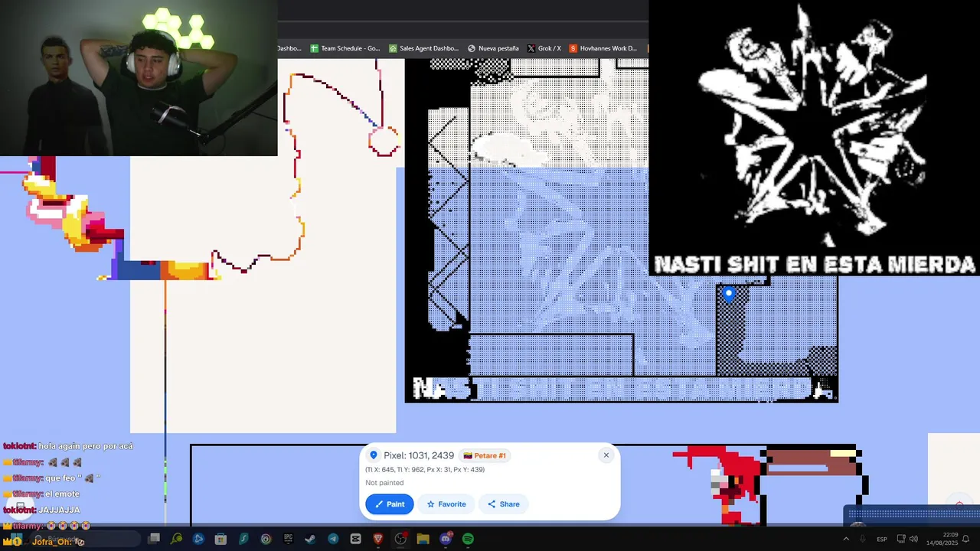Screen dimensions: 980x551
Task: Click the NASTI SHIT reference image overlay
Action: click(814, 138)
